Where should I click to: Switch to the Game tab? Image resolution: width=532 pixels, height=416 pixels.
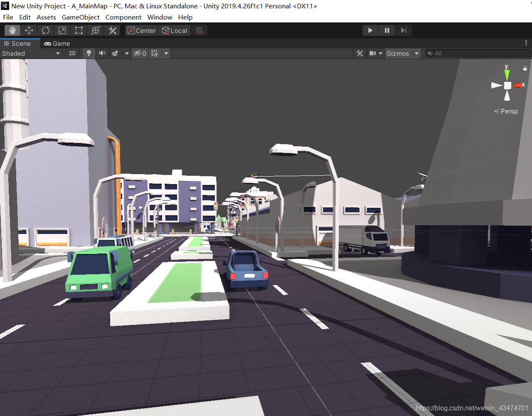pyautogui.click(x=57, y=44)
